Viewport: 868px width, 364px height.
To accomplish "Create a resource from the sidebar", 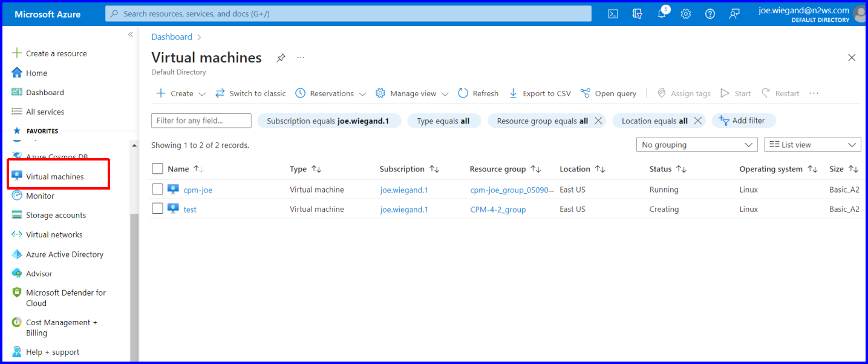I will coord(50,53).
